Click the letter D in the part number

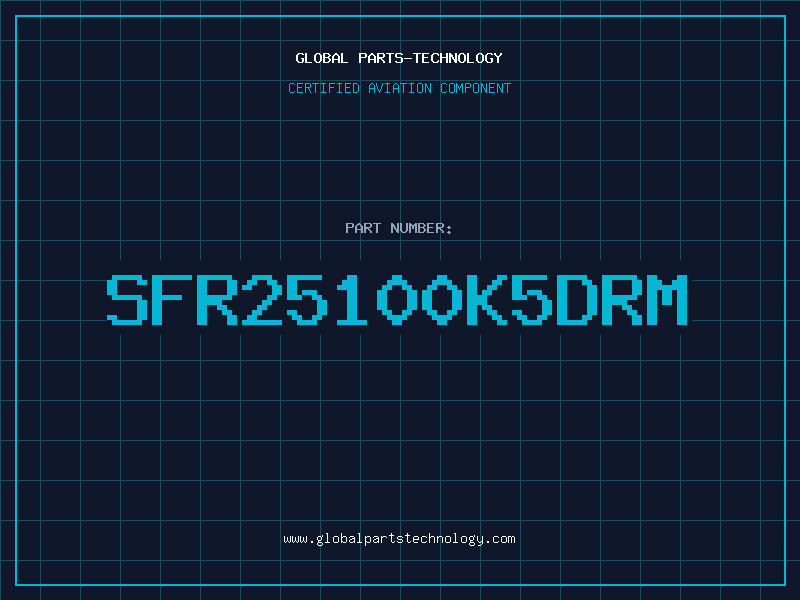(x=577, y=299)
